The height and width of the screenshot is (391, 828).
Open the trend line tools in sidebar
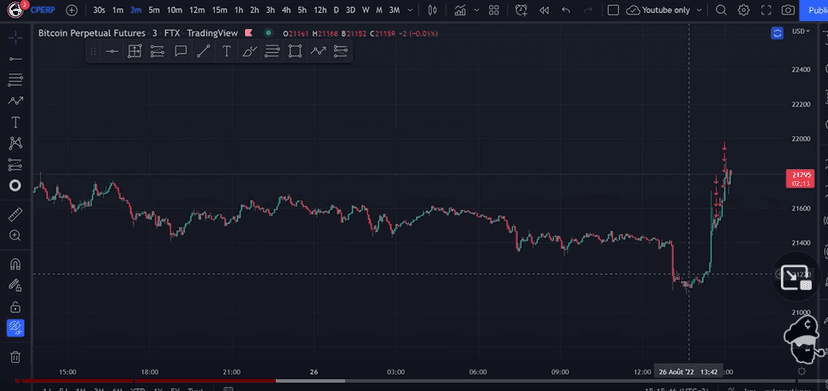pyautogui.click(x=15, y=59)
